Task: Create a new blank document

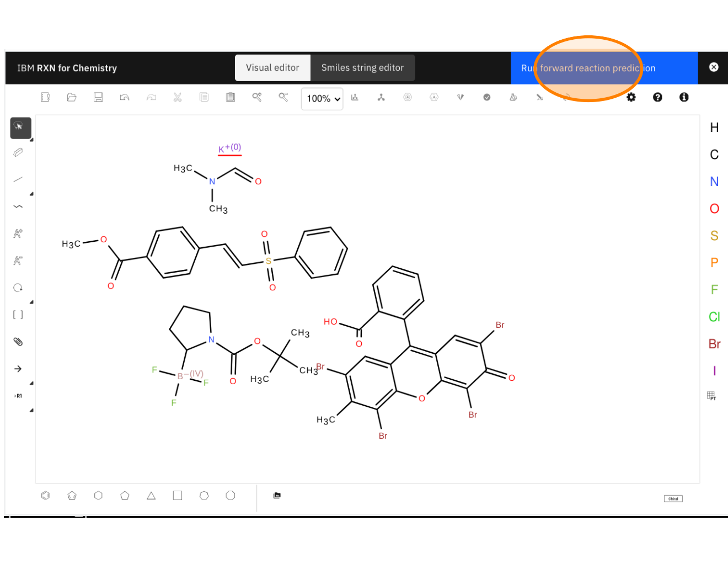Action: click(45, 97)
